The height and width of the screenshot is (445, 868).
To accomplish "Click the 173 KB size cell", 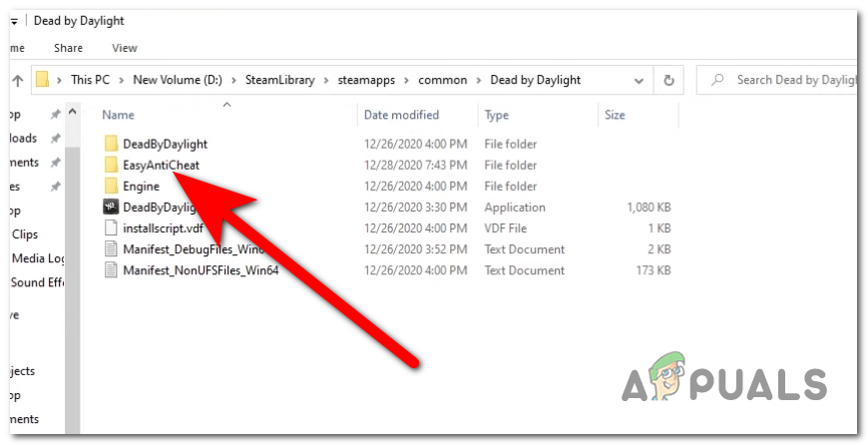I will [653, 270].
